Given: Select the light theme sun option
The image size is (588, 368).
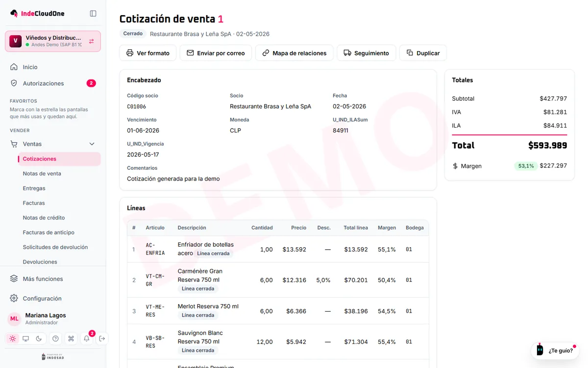Looking at the screenshot, I should click(13, 339).
